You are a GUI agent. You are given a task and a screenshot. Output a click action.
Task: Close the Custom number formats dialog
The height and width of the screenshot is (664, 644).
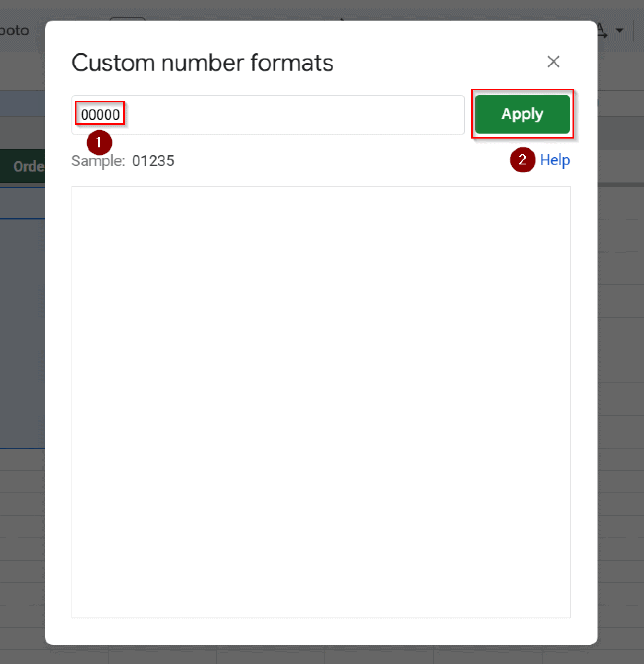pyautogui.click(x=553, y=62)
